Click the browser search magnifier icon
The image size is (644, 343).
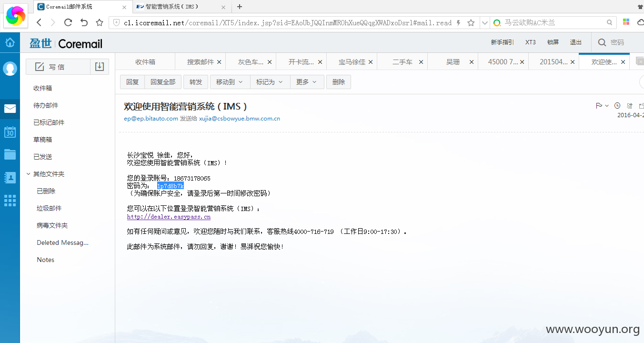point(610,22)
